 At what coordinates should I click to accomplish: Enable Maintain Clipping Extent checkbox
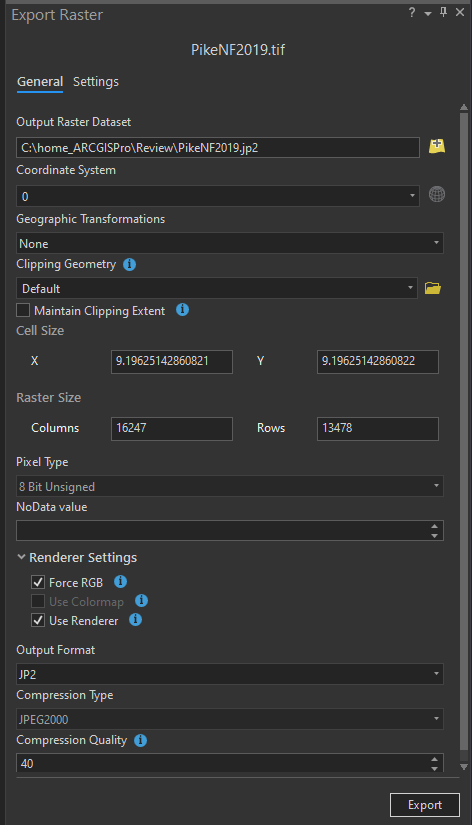click(23, 310)
